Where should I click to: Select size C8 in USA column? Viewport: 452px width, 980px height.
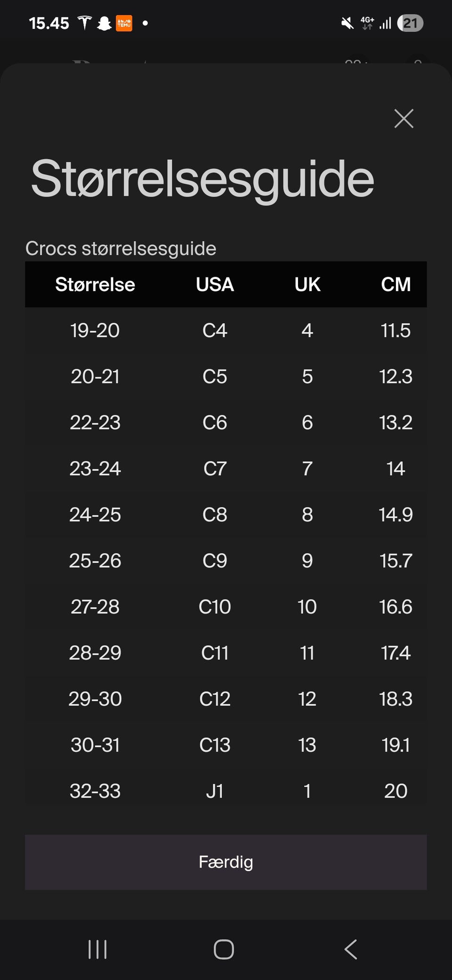click(215, 514)
